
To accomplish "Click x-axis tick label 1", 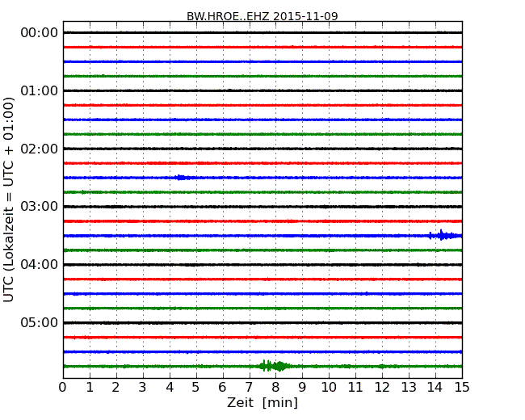I will tap(90, 388).
